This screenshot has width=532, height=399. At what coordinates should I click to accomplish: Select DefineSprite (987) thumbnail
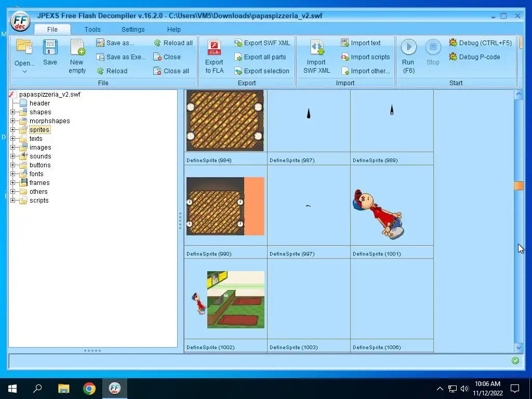pyautogui.click(x=309, y=121)
